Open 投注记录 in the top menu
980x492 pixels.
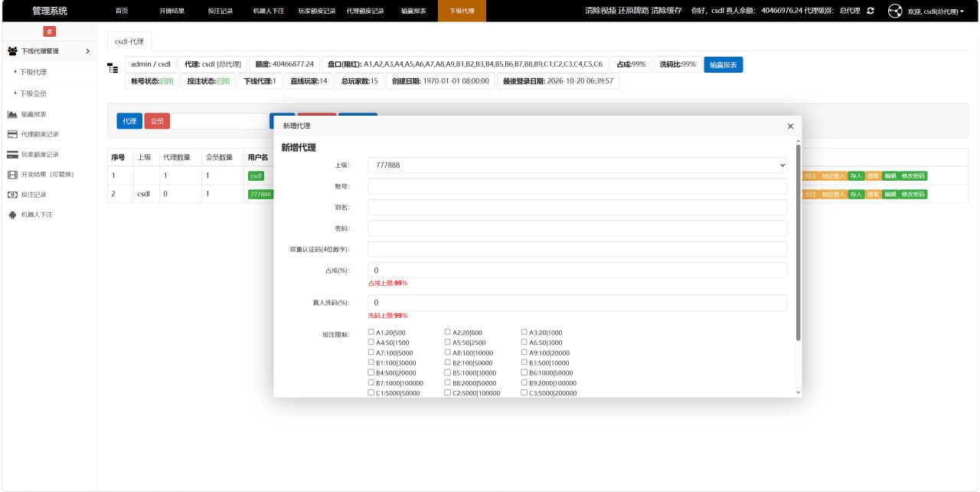(220, 11)
